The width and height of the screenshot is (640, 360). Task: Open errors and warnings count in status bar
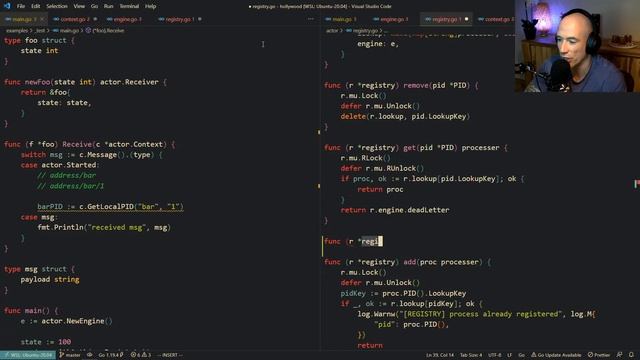[140, 355]
